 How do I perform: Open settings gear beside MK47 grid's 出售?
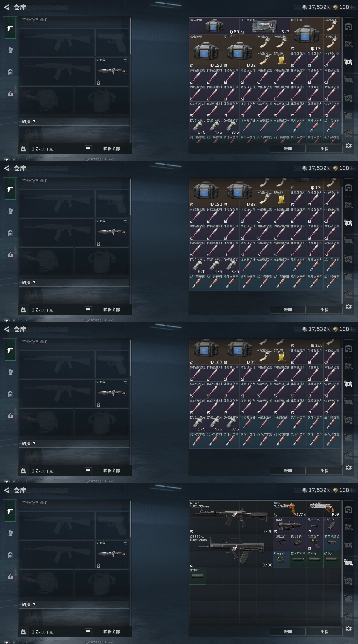click(x=349, y=629)
